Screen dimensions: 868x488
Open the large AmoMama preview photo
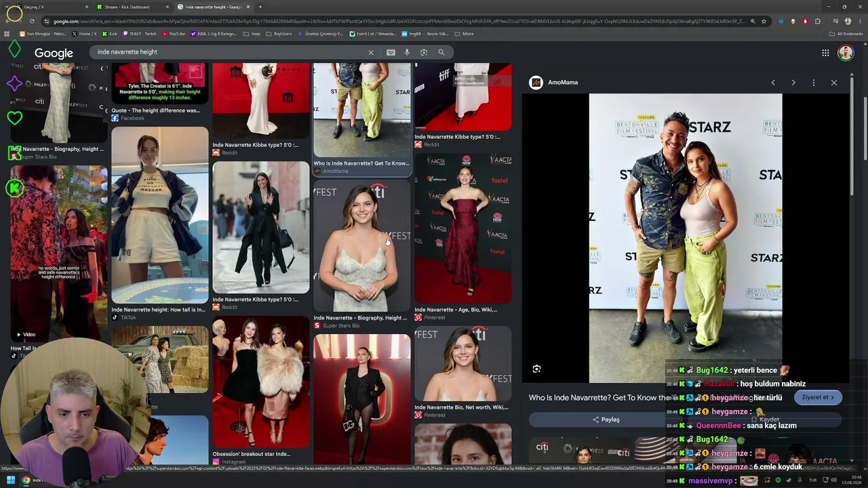coord(686,238)
